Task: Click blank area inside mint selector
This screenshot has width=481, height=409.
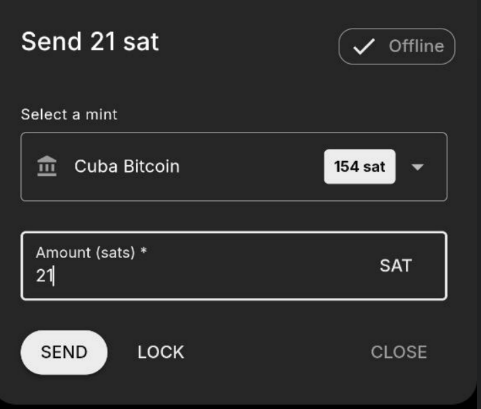Action: coord(250,167)
